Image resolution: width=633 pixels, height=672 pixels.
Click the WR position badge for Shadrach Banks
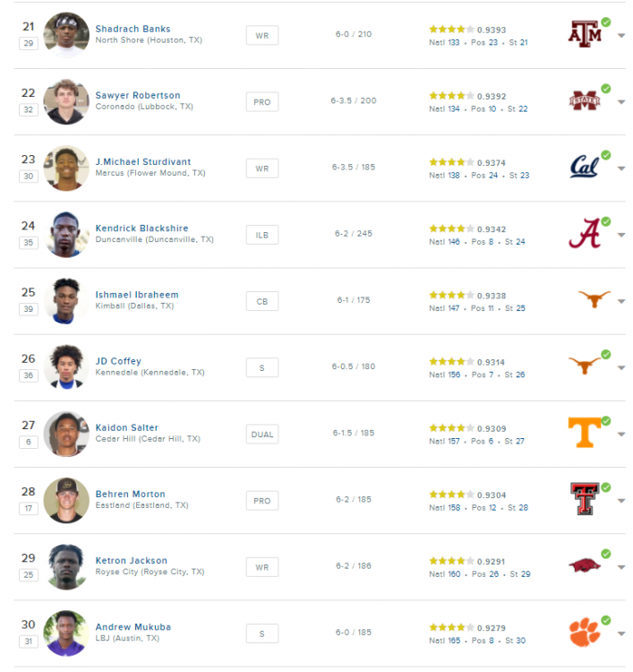pyautogui.click(x=262, y=35)
